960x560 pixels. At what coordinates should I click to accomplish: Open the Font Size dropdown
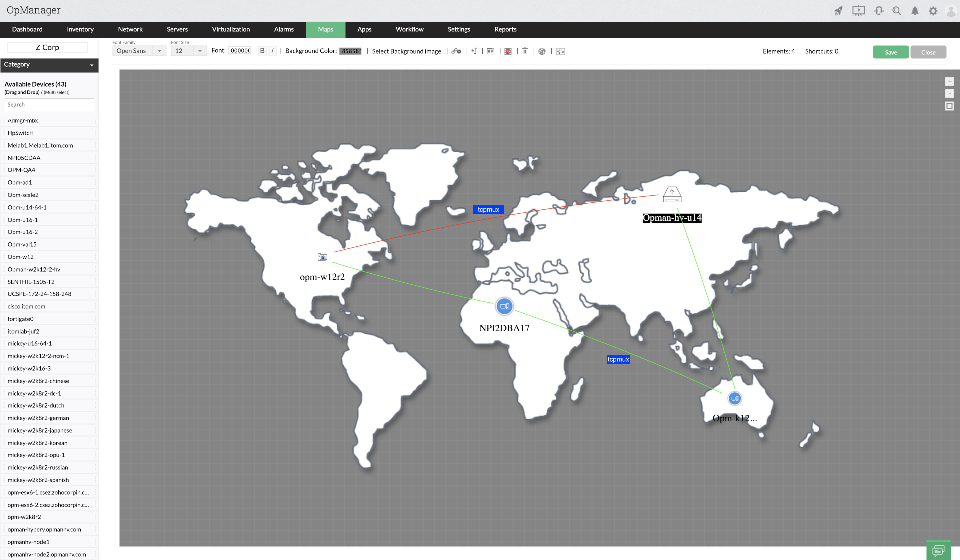188,51
